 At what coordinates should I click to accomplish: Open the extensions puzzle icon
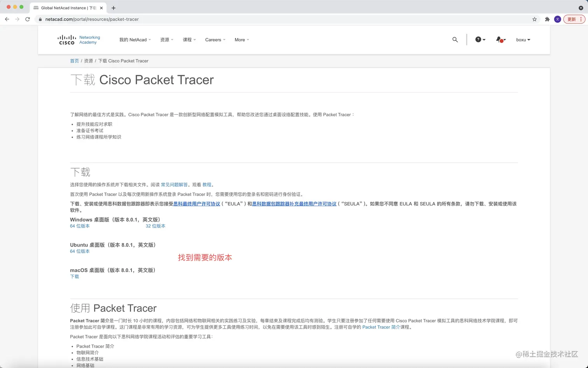pyautogui.click(x=547, y=19)
